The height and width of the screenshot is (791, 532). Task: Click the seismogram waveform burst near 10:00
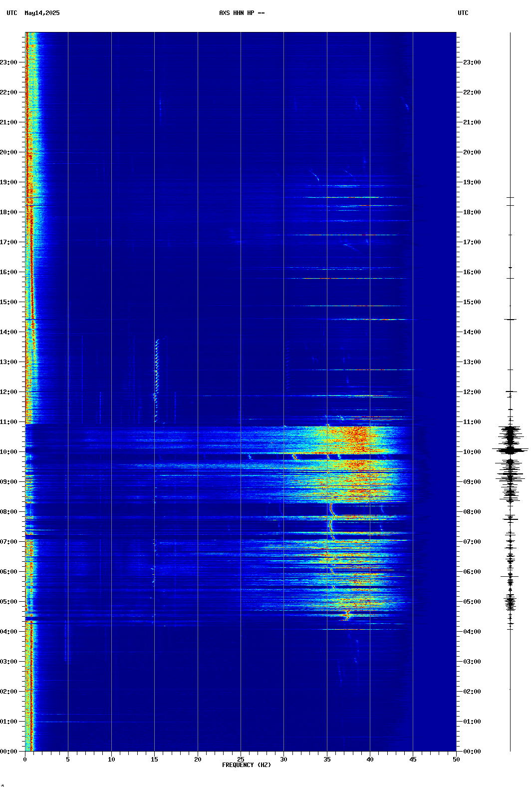pyautogui.click(x=510, y=450)
